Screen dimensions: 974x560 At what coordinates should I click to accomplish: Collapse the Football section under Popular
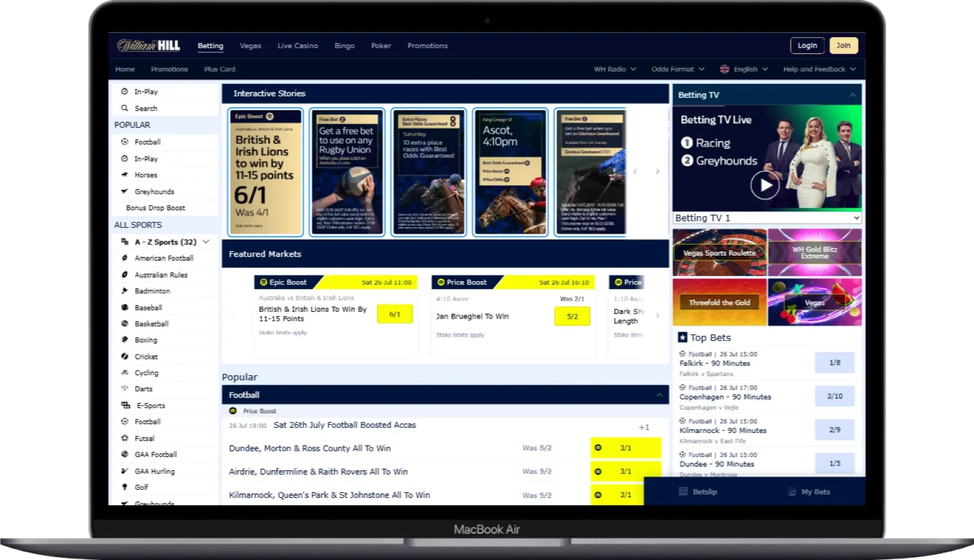tap(659, 395)
